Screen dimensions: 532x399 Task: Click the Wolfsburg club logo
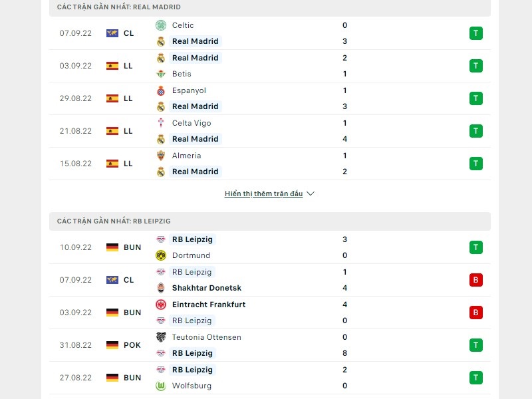click(x=160, y=386)
